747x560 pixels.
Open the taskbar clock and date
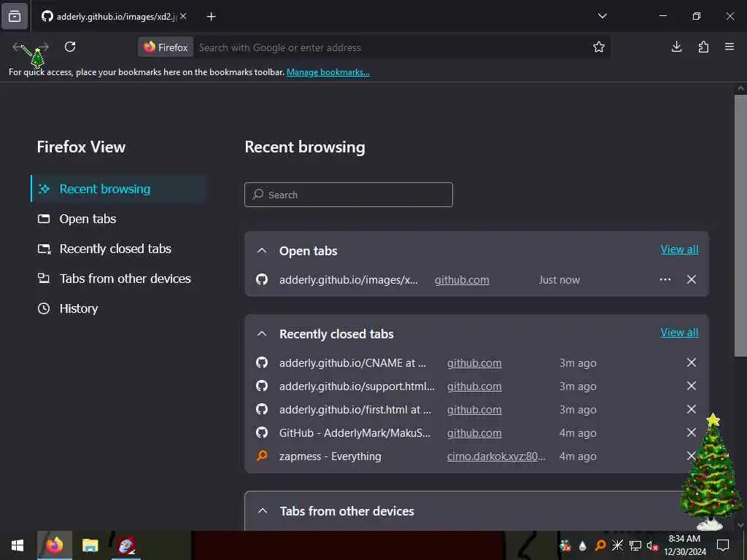(684, 545)
